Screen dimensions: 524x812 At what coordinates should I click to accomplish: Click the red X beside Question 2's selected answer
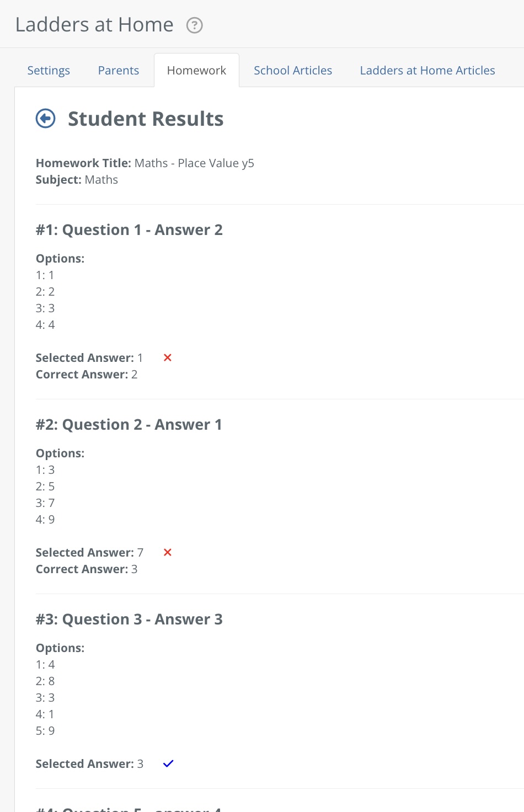click(x=168, y=552)
